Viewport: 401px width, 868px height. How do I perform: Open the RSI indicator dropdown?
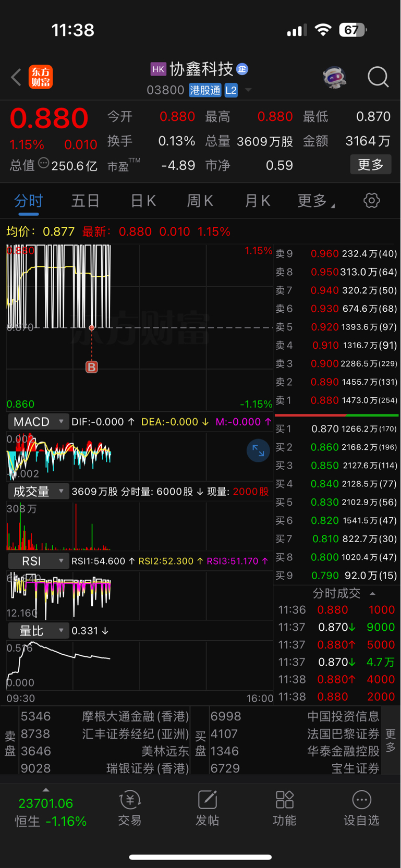[x=39, y=561]
